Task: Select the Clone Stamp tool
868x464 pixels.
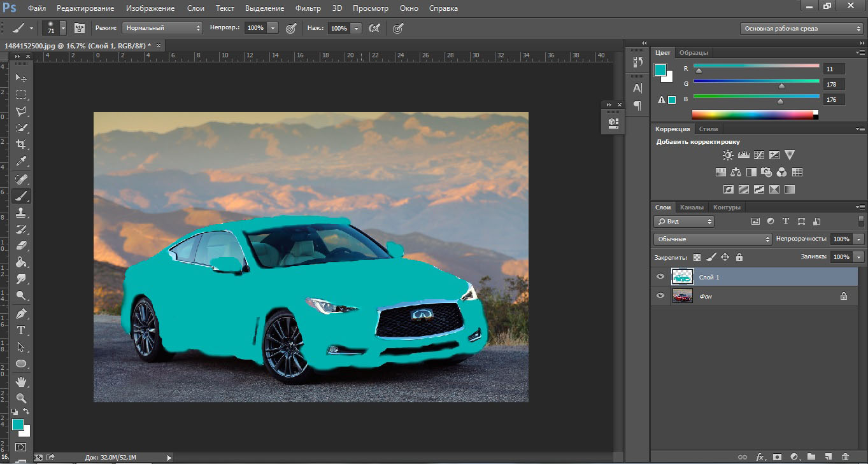Action: point(21,213)
